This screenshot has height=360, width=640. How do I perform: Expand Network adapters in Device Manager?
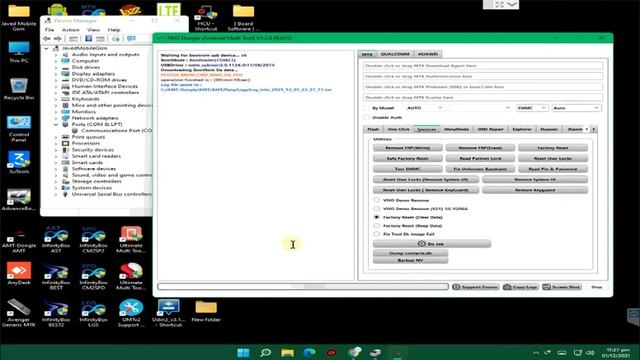(56, 118)
